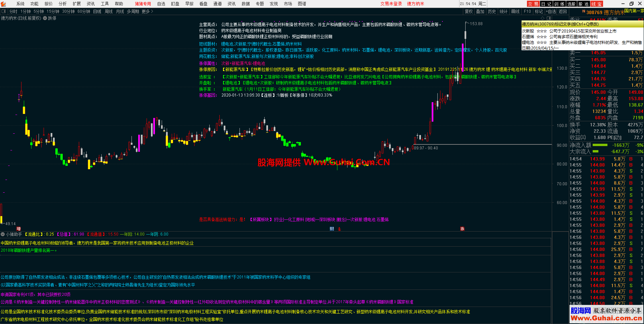Switch chart to 5分钟 period
This screenshot has height=324, width=644.
pyautogui.click(x=39, y=11)
